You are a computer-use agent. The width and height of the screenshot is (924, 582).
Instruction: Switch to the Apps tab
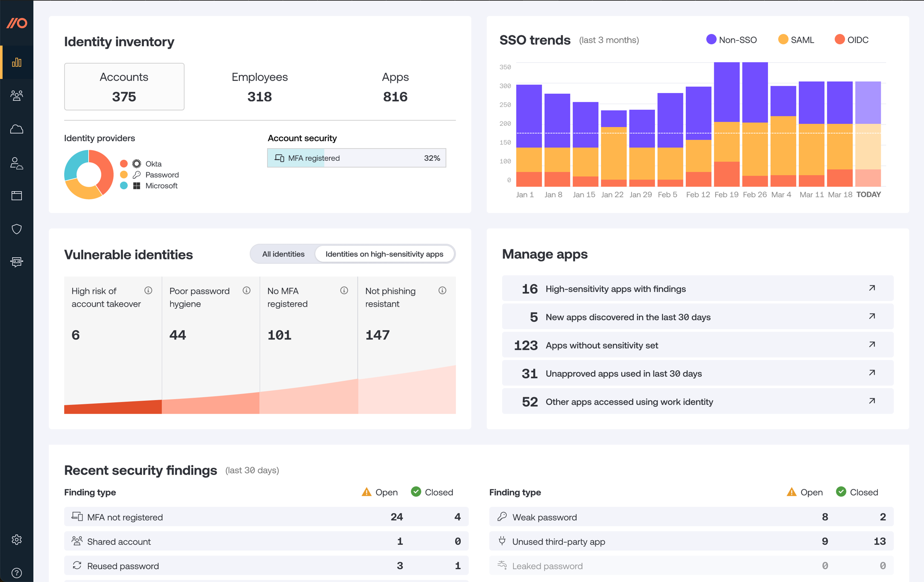(395, 87)
